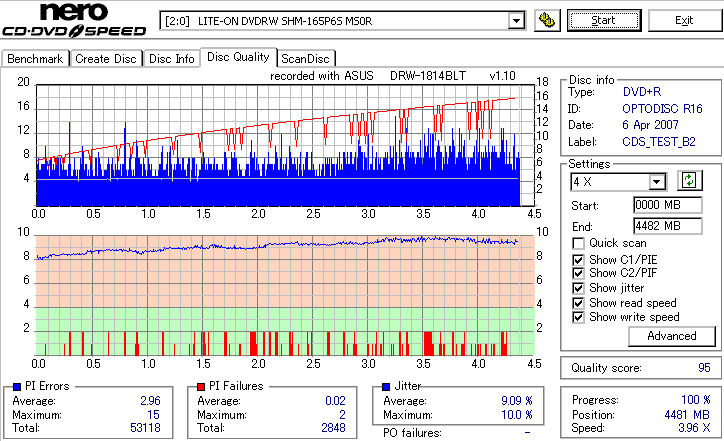The width and height of the screenshot is (724, 441).
Task: Click the red PI Failures legend square
Action: tap(201, 387)
